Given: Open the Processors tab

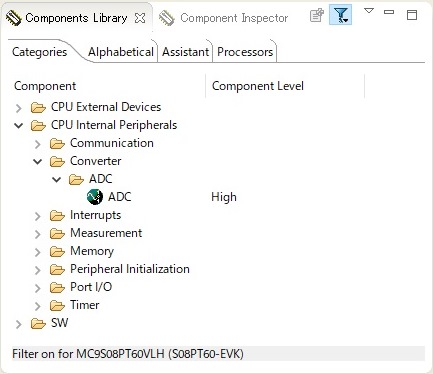Looking at the screenshot, I should [245, 52].
